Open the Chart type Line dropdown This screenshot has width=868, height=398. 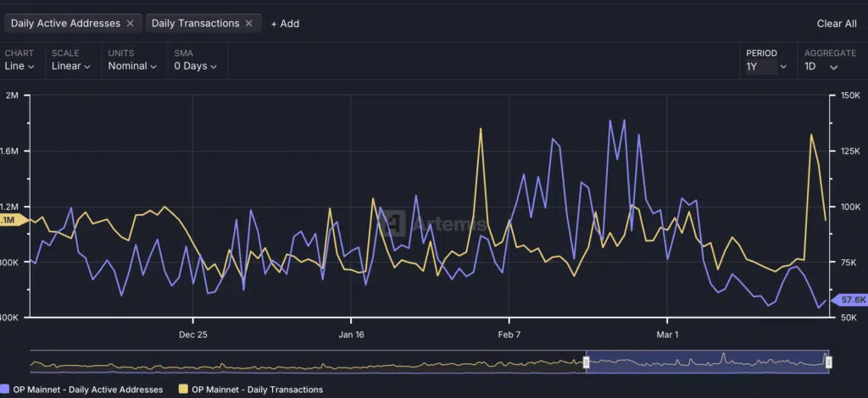19,66
